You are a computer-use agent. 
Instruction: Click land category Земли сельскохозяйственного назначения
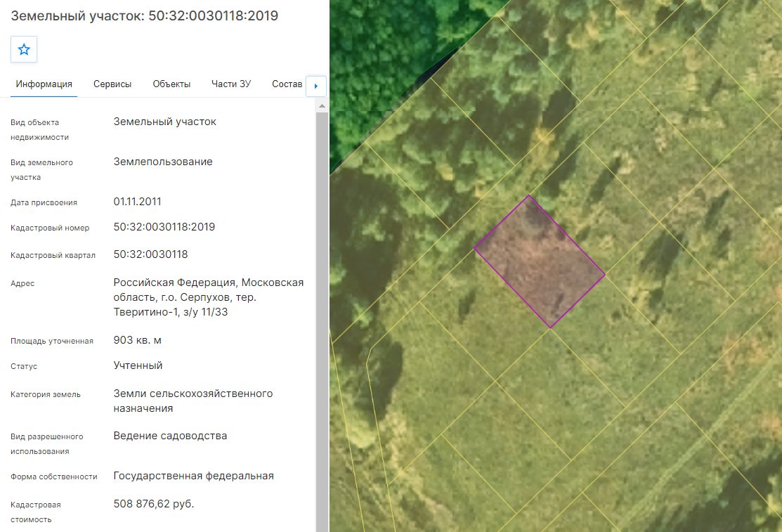[193, 401]
